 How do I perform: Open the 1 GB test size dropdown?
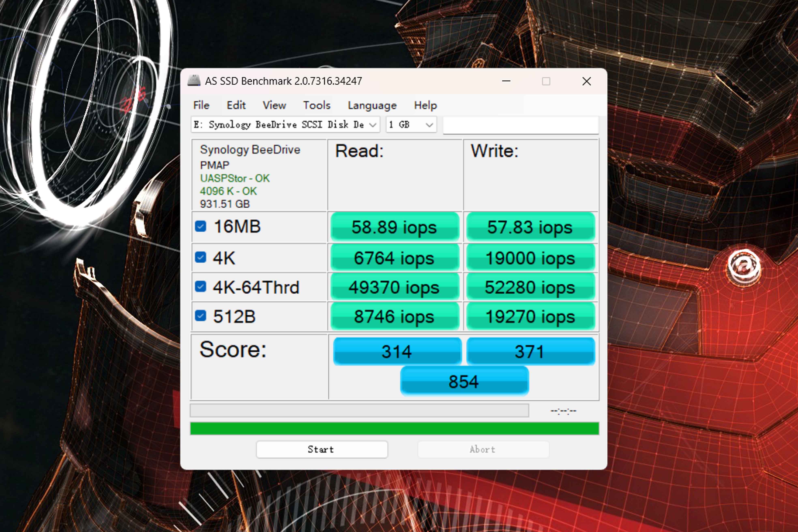coord(411,124)
